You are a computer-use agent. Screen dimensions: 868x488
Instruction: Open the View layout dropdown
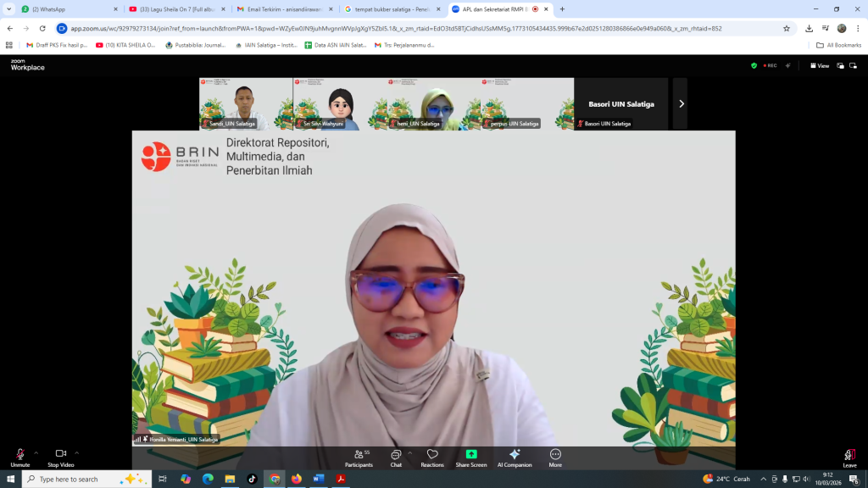pos(820,66)
